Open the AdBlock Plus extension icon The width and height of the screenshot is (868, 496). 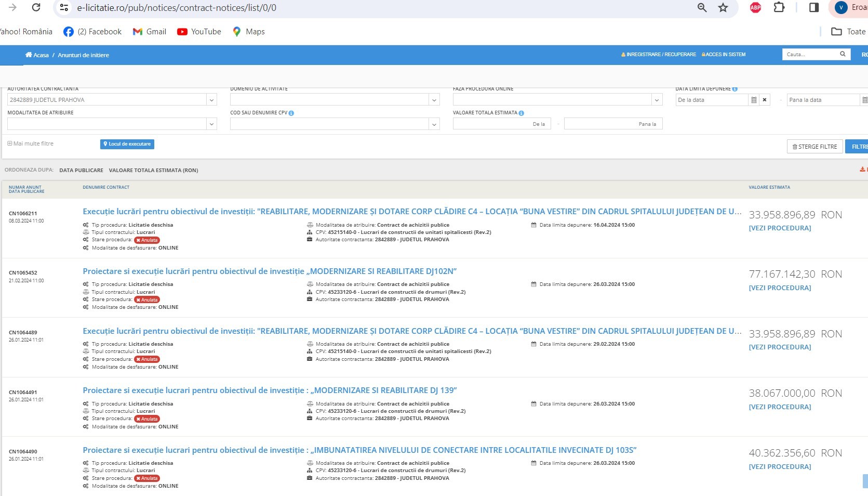coord(755,7)
